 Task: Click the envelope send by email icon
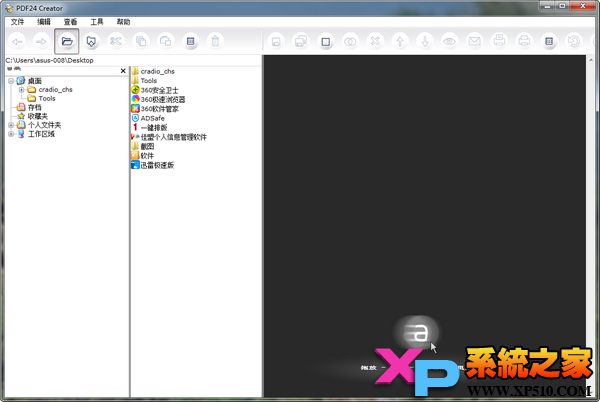coord(474,41)
